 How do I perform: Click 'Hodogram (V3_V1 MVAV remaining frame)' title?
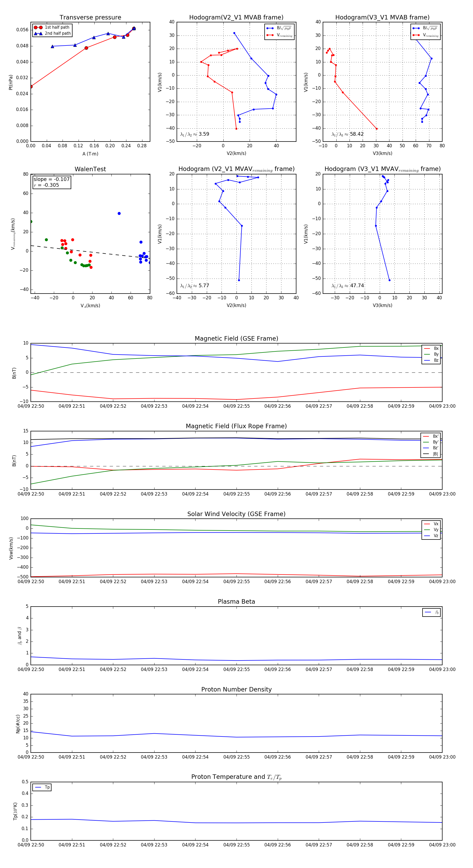coord(382,169)
